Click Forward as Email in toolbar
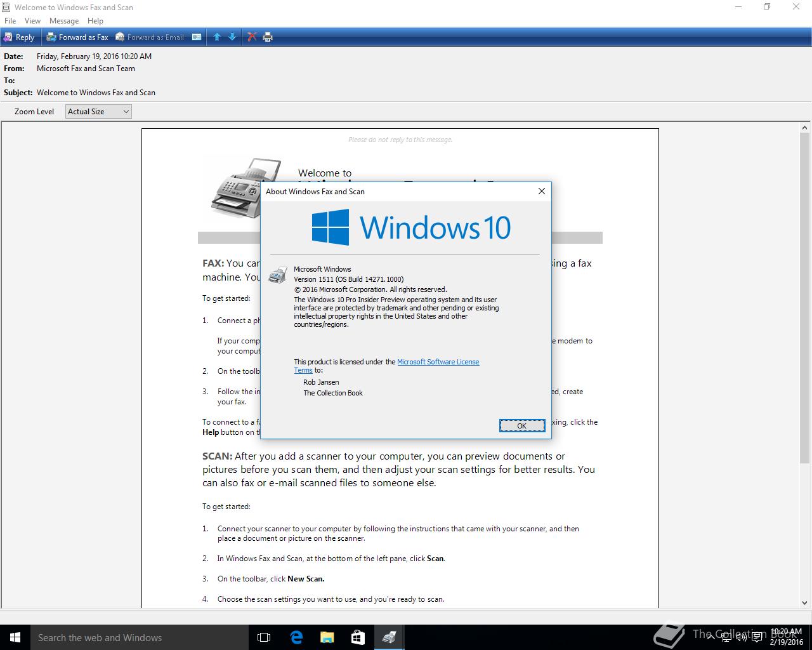This screenshot has width=812, height=650. (150, 37)
